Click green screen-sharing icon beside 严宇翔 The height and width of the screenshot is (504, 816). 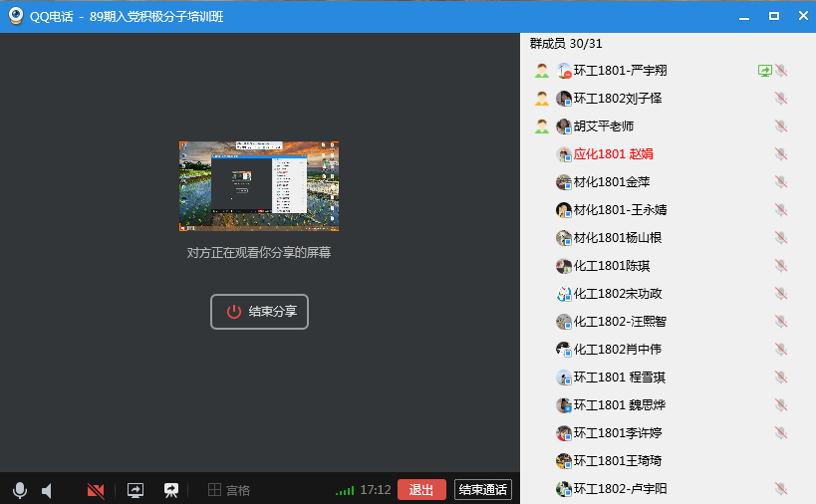point(764,71)
